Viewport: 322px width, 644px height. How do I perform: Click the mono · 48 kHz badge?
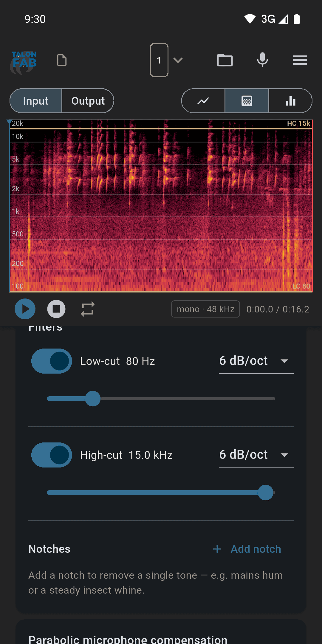pyautogui.click(x=205, y=309)
